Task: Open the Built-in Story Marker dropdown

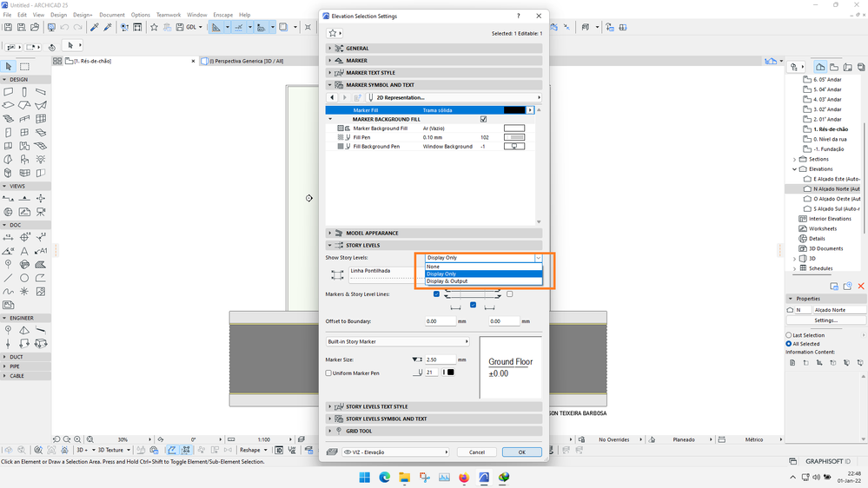Action: 397,341
